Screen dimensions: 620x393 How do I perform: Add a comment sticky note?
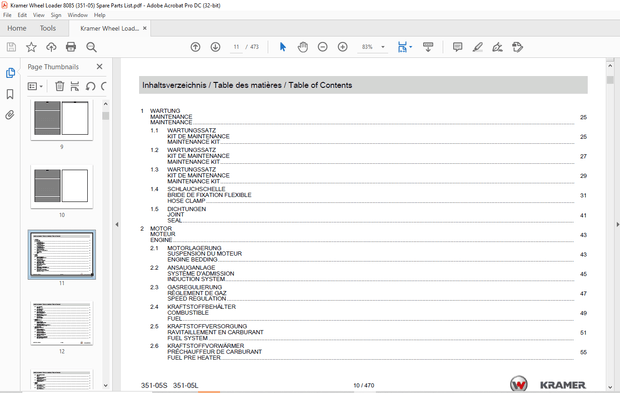coord(457,47)
